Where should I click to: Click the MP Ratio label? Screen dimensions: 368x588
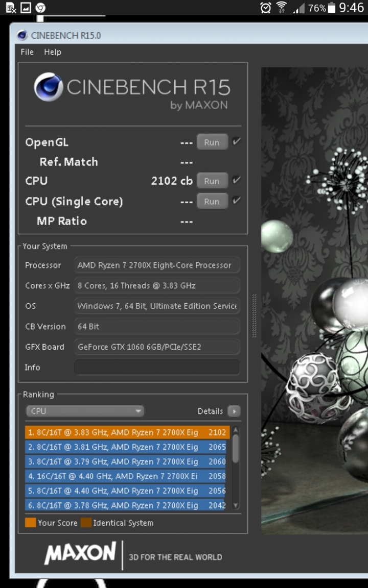pyautogui.click(x=61, y=221)
